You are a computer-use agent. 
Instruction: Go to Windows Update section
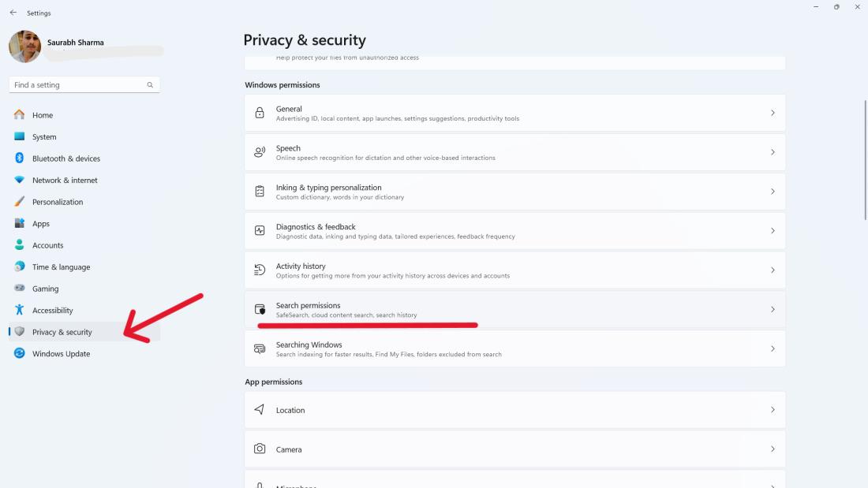[61, 354]
